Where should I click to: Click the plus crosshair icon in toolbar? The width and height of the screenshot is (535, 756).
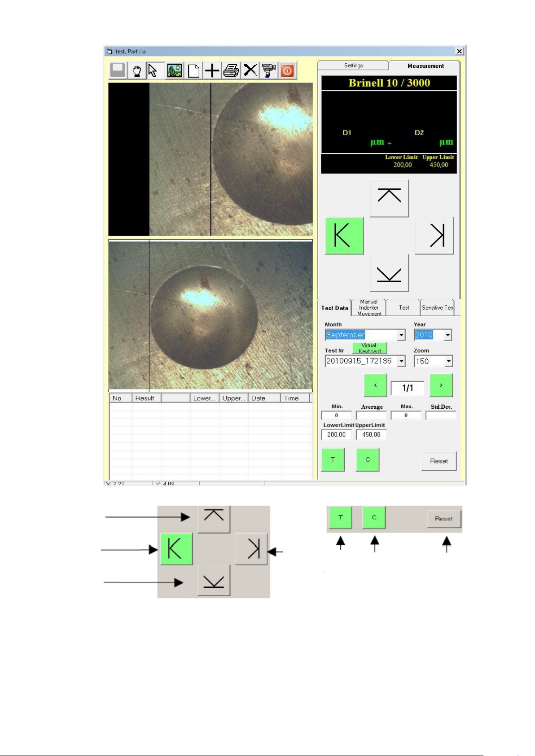(x=212, y=71)
